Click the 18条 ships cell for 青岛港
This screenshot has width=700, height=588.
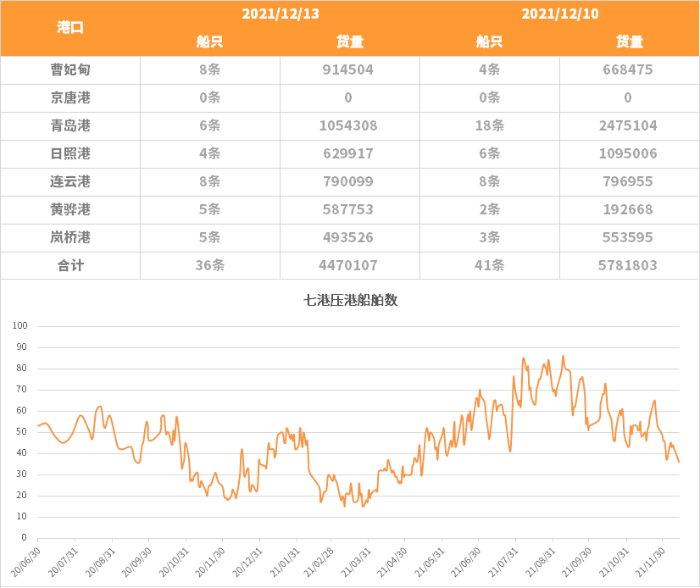click(489, 126)
